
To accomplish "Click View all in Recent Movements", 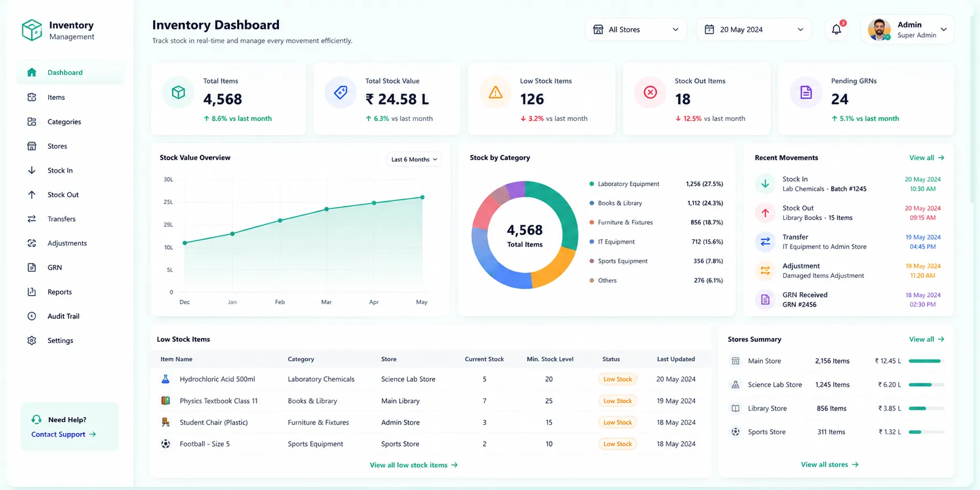I will [x=926, y=157].
